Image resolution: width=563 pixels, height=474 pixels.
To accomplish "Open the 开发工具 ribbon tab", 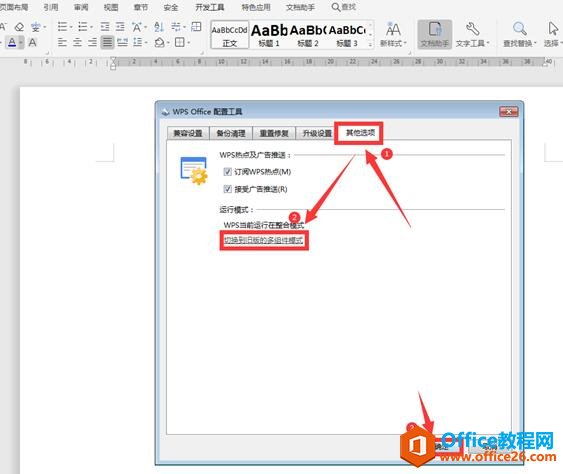I will pyautogui.click(x=210, y=7).
